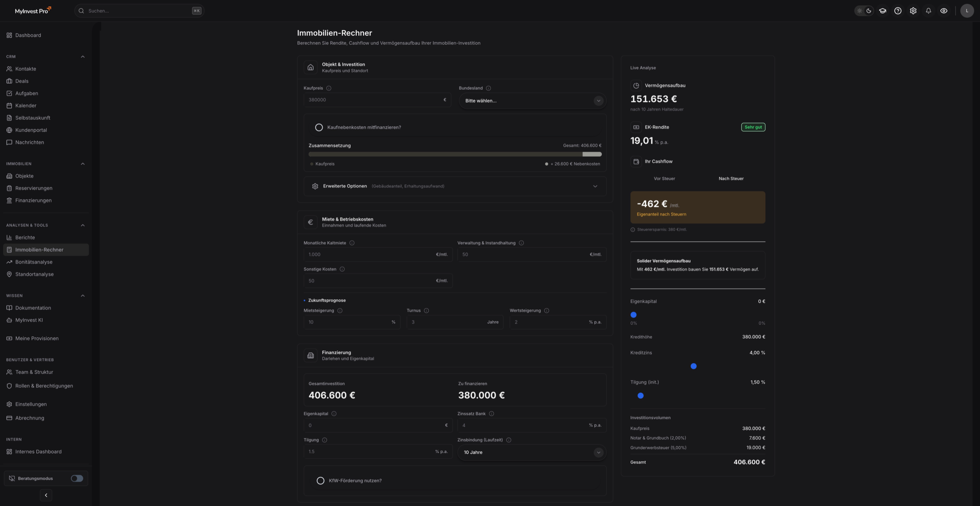
Task: Open Meine Provisionen link
Action: pos(37,338)
